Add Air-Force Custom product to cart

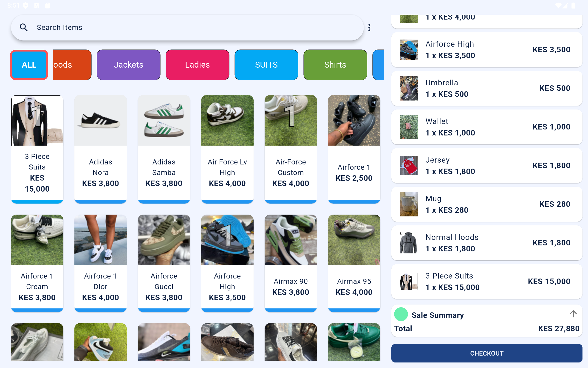coord(291,149)
